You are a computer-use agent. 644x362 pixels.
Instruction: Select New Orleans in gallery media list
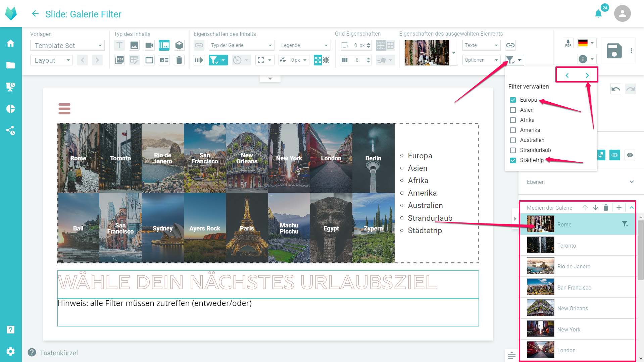click(x=577, y=308)
